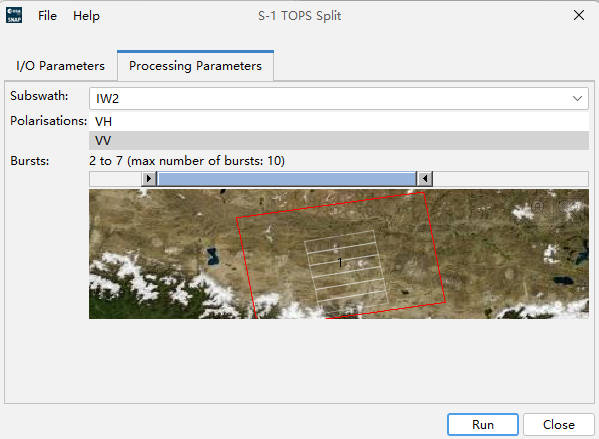599x439 pixels.
Task: Click the right burst slider handle
Action: [425, 178]
